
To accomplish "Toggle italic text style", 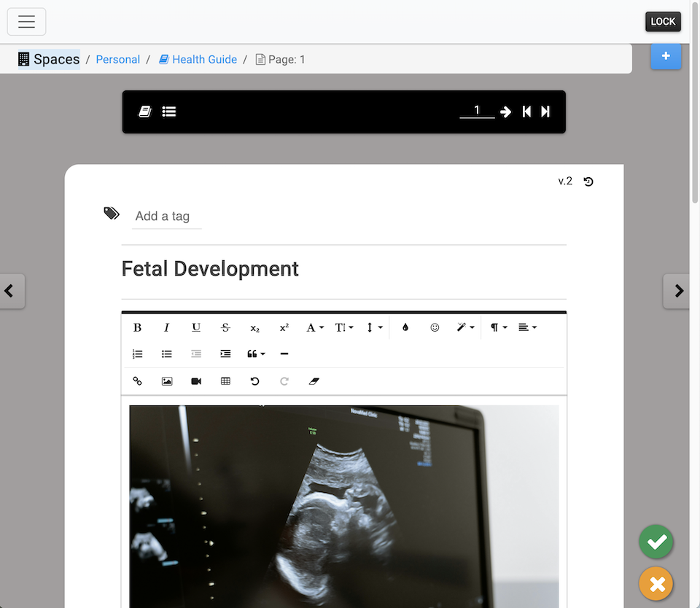I will [166, 327].
